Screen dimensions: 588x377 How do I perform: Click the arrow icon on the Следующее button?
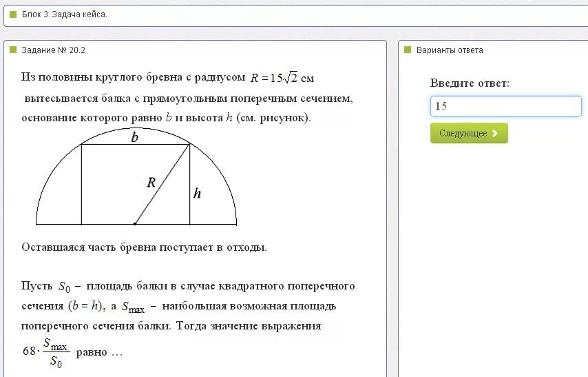click(495, 133)
